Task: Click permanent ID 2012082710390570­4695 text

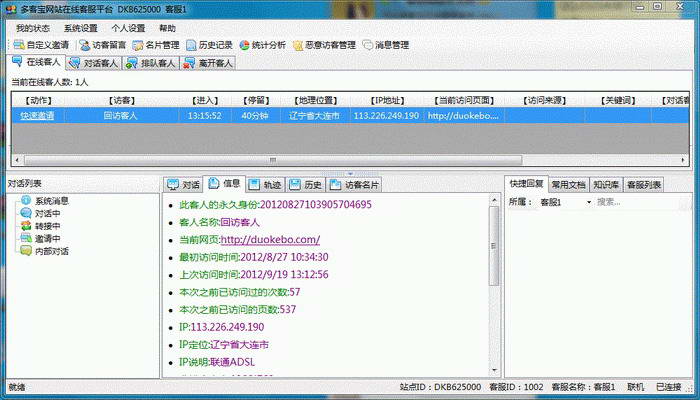Action: (316, 205)
